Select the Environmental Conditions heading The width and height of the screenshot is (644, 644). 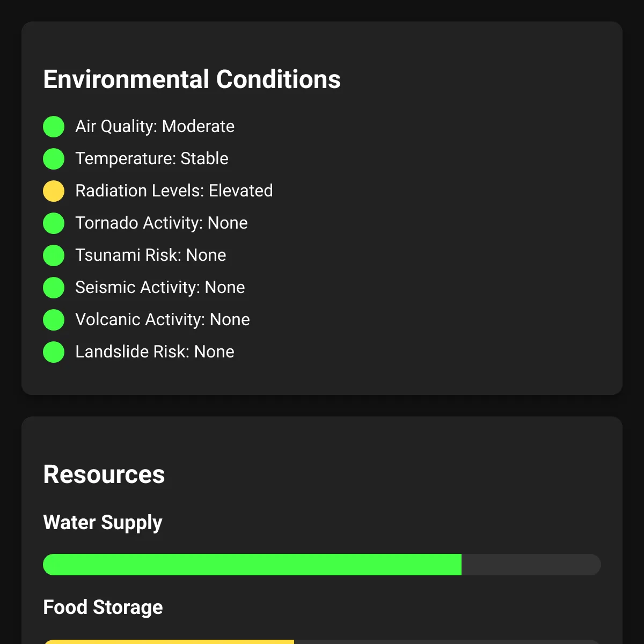[x=192, y=79]
